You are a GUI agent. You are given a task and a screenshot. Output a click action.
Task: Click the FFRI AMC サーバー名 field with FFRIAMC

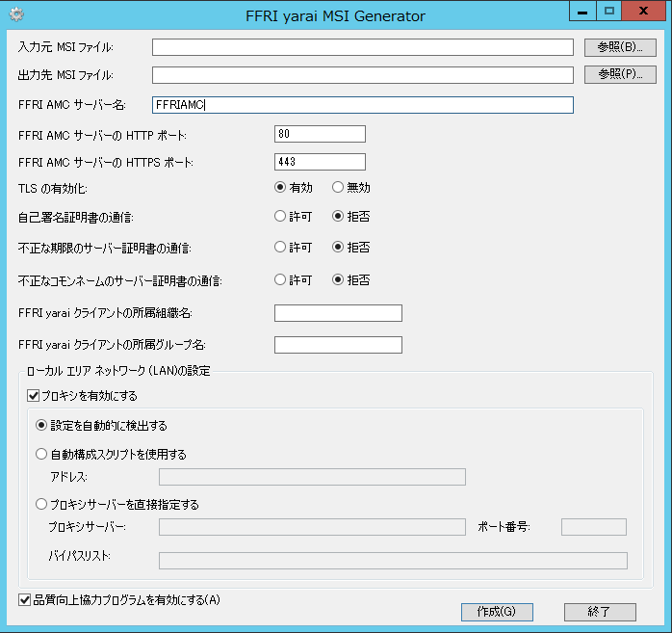363,105
